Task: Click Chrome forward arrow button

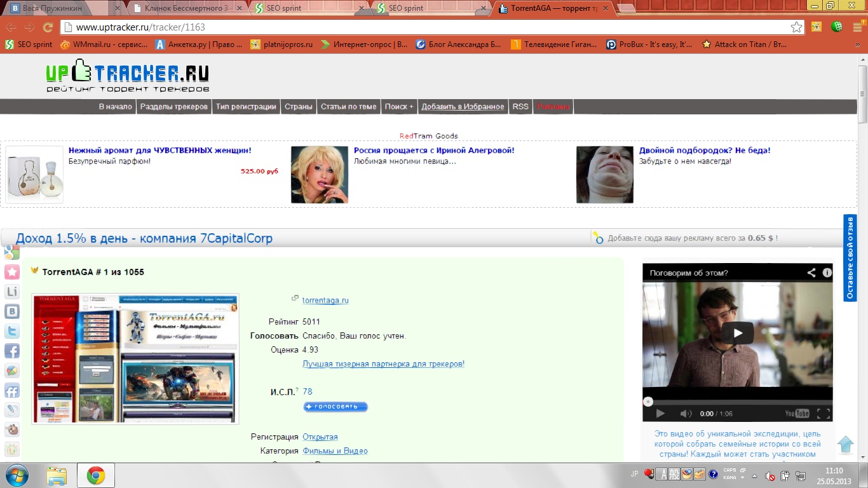Action: [29, 27]
